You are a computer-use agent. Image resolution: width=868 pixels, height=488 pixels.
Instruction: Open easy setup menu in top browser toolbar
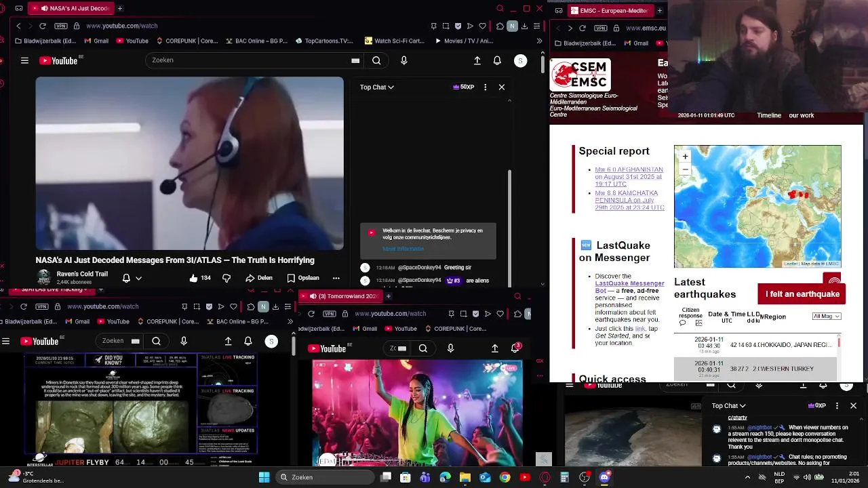tap(537, 26)
